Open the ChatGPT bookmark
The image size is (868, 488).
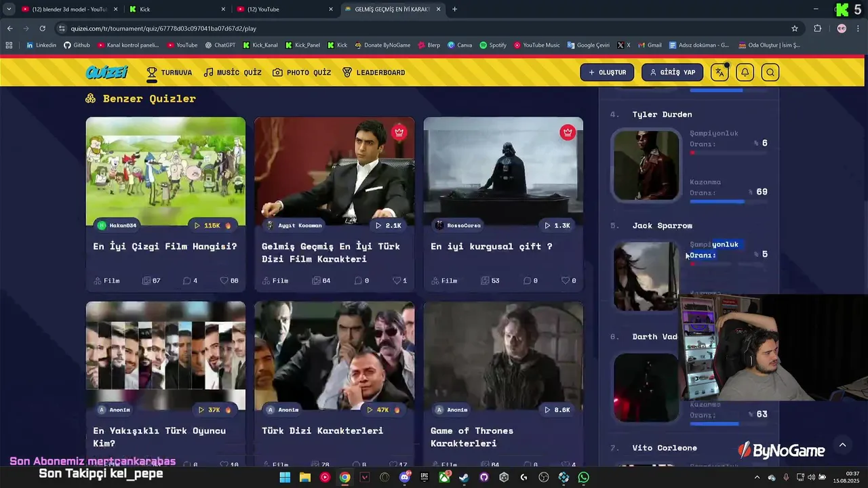click(x=220, y=45)
